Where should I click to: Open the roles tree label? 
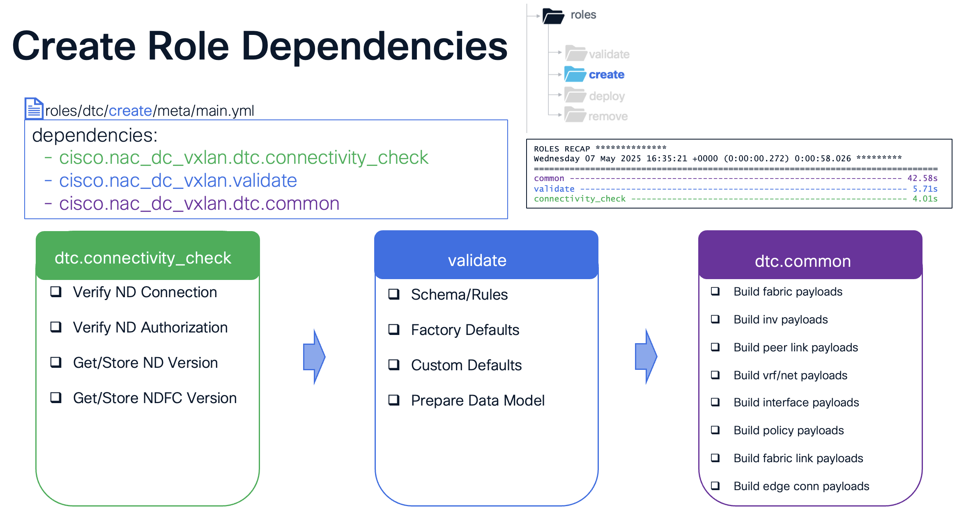[583, 15]
